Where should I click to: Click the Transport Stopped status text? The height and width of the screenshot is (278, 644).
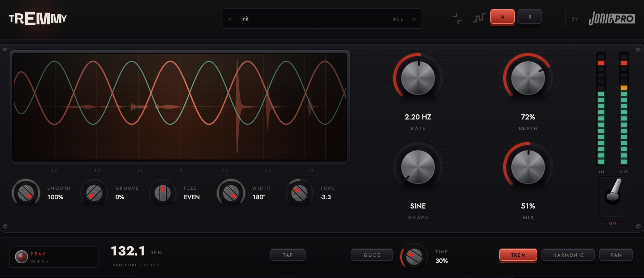coord(135,265)
